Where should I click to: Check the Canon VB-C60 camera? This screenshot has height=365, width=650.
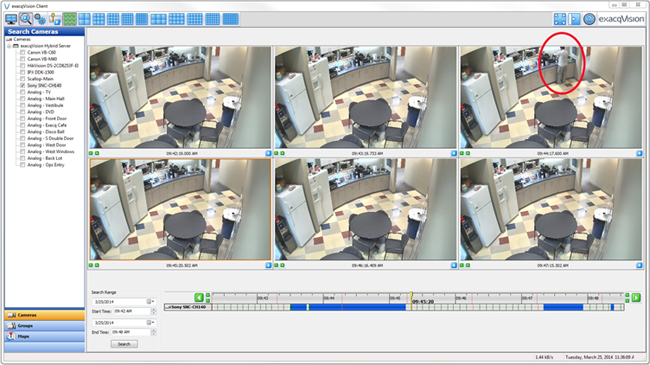22,53
